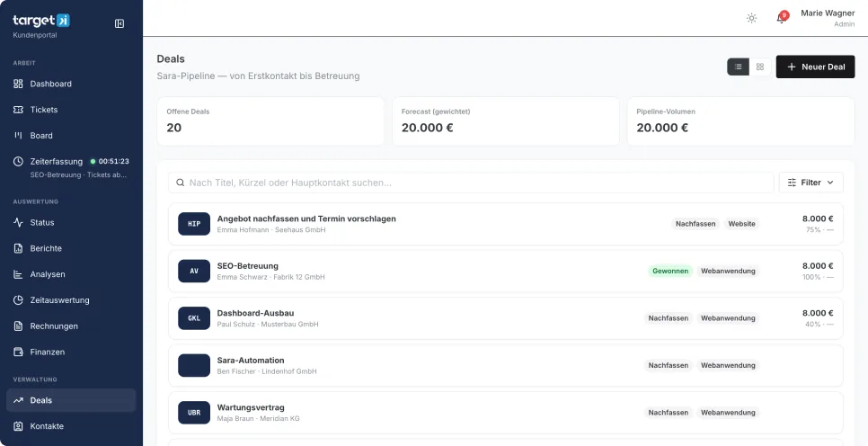Click the 40% probability on Dashboard-Ausbau

coord(812,324)
